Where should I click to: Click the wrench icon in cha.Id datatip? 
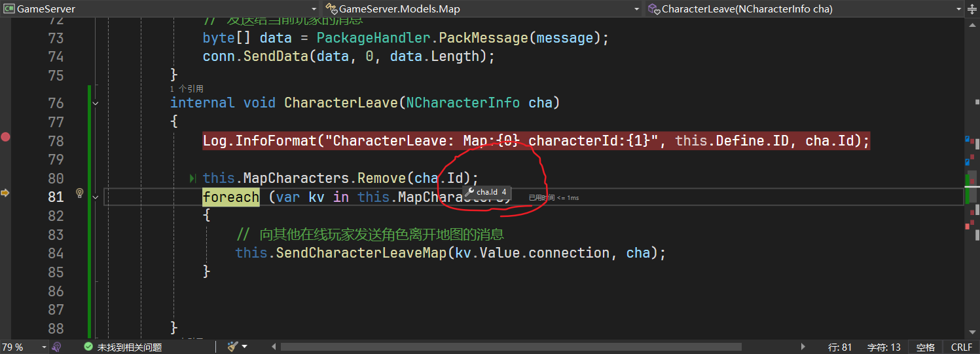tap(469, 192)
